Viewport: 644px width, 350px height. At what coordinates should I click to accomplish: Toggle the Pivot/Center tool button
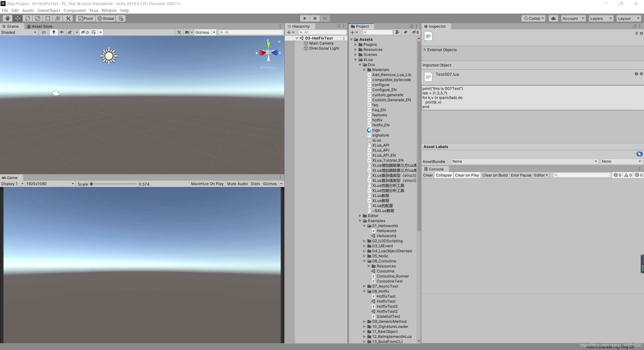tap(86, 18)
